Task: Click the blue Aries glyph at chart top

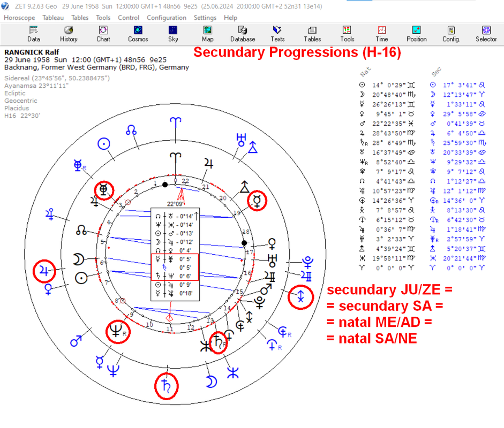Action: 176,122
